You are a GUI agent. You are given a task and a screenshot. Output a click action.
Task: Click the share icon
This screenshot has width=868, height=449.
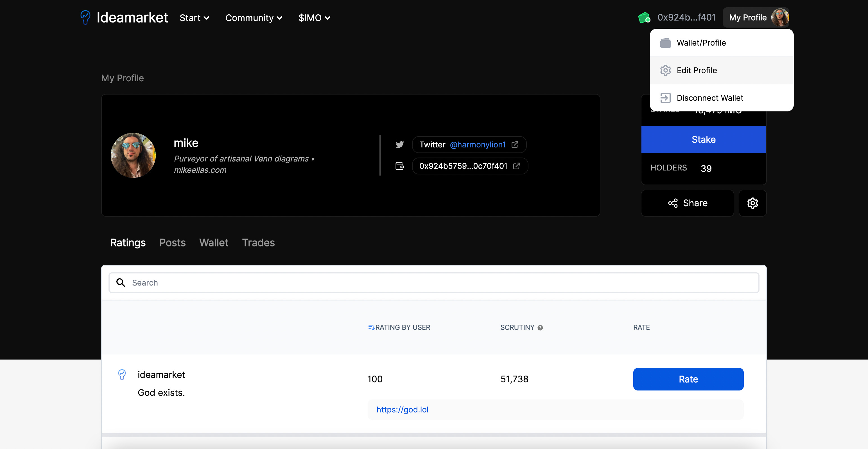pyautogui.click(x=673, y=203)
